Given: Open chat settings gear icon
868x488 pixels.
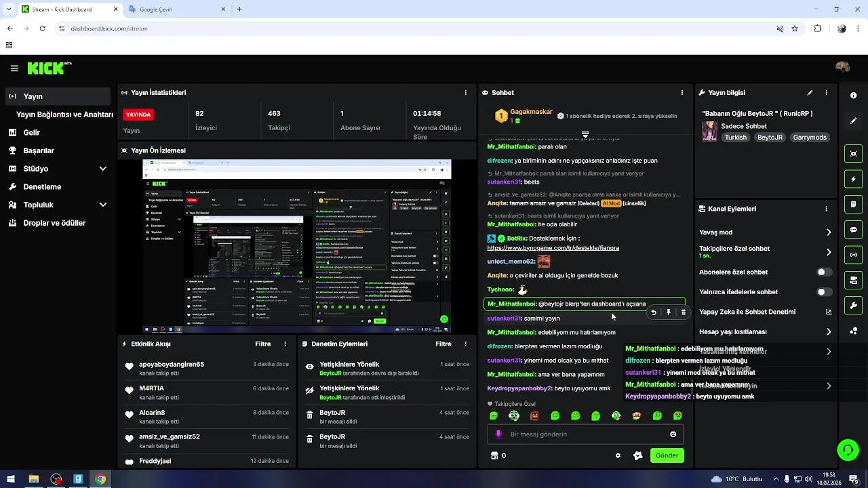Looking at the screenshot, I should (x=618, y=456).
